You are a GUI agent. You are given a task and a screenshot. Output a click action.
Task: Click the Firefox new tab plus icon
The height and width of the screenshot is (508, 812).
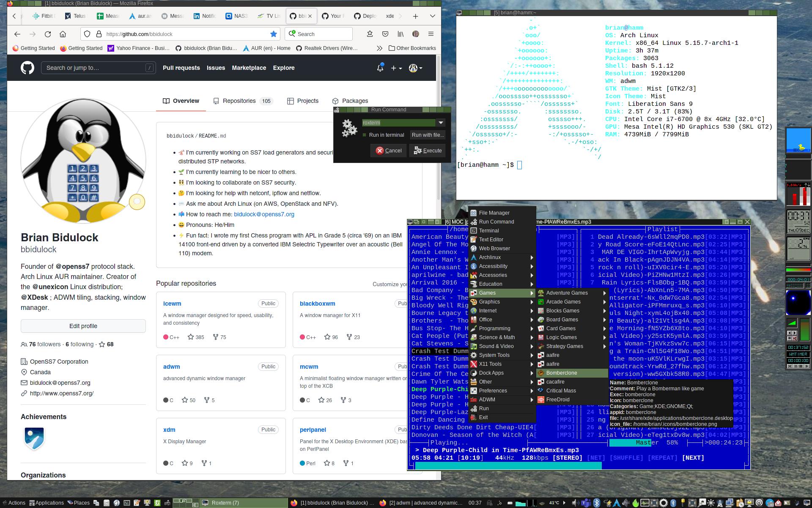pos(415,16)
